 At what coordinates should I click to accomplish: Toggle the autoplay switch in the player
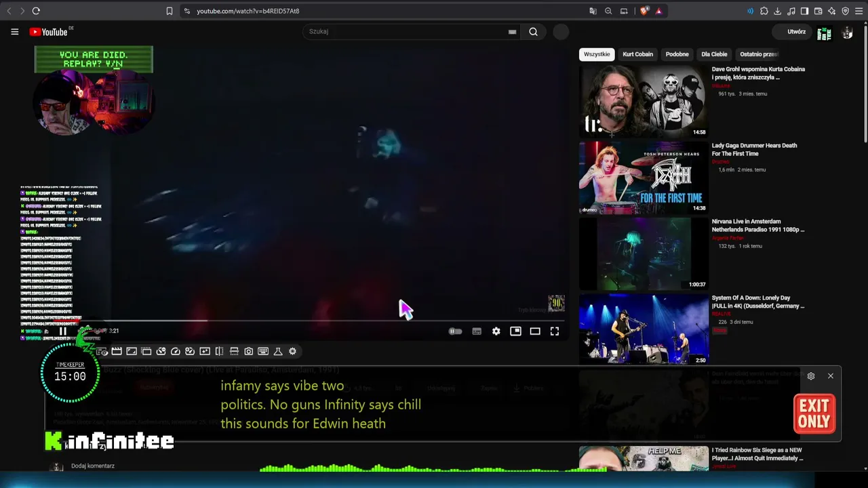click(456, 331)
